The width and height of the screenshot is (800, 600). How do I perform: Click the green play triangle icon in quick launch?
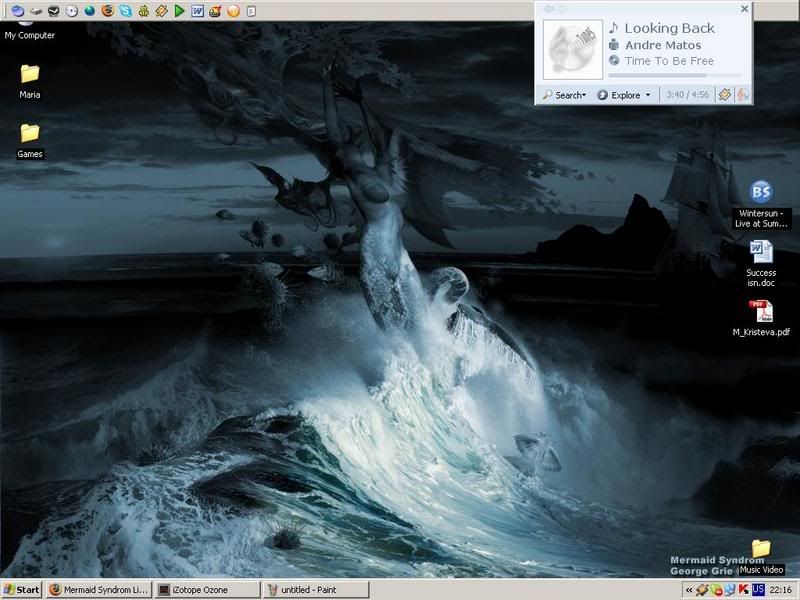(179, 11)
